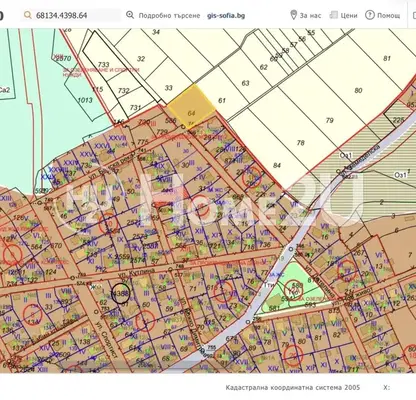The width and height of the screenshot is (416, 400).
Task: Select parcel 81 on the map
Action: click(x=387, y=58)
